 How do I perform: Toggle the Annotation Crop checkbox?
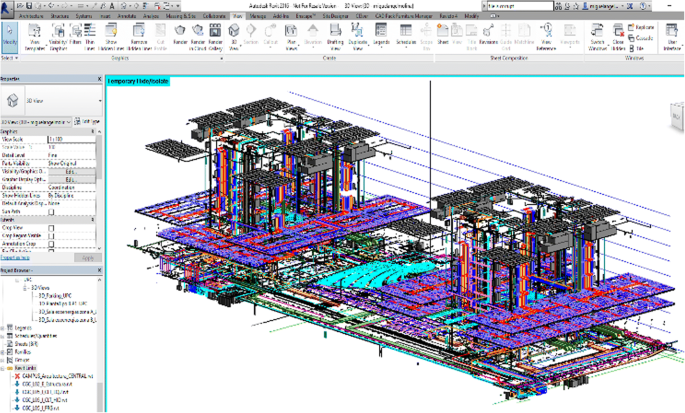[52, 243]
